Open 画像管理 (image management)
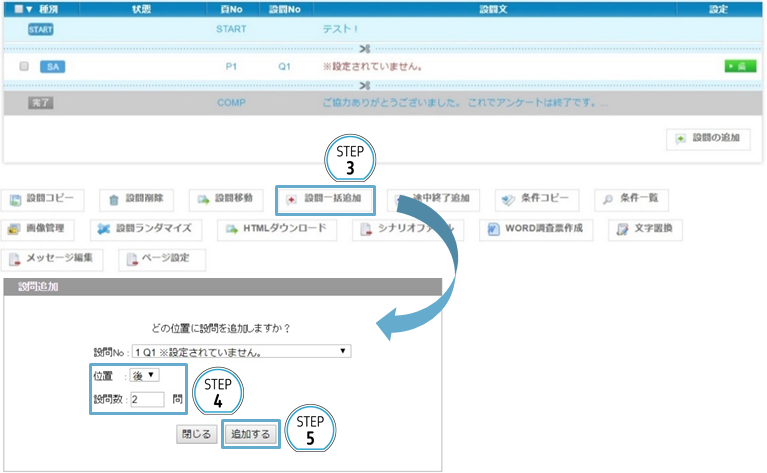Viewport: 767px width, 473px height. 40,229
